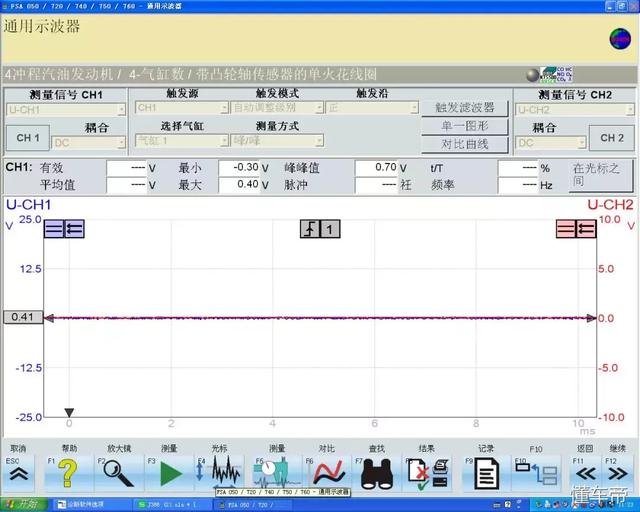Open the F9 record document icon
The image size is (640, 512).
point(487,474)
